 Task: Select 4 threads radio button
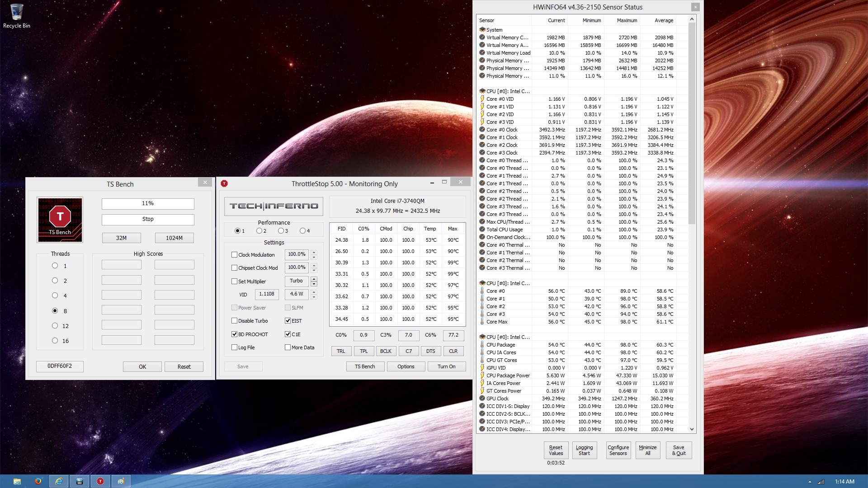[x=55, y=296]
